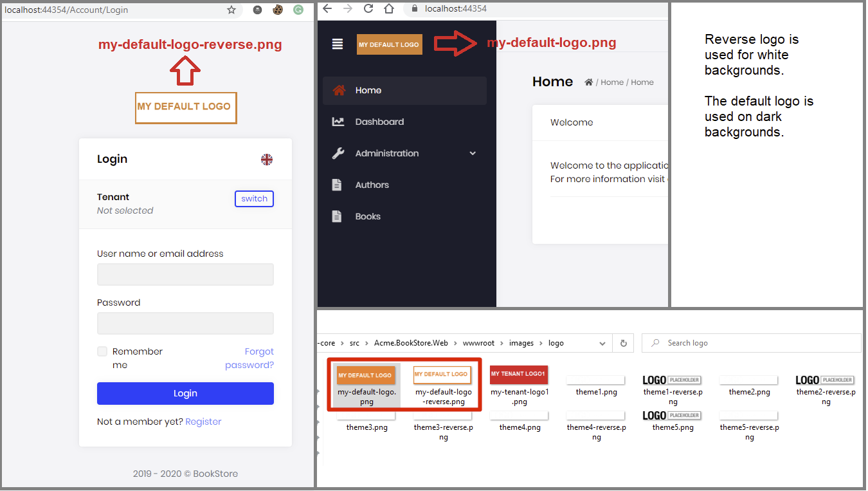This screenshot has height=491, width=868.
Task: Click the tenant switch button
Action: (254, 199)
